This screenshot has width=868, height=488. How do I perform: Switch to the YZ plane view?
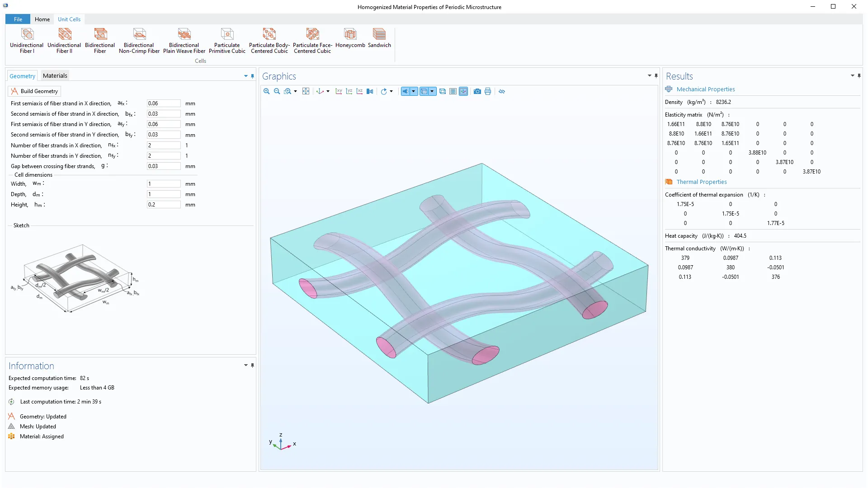pyautogui.click(x=349, y=91)
